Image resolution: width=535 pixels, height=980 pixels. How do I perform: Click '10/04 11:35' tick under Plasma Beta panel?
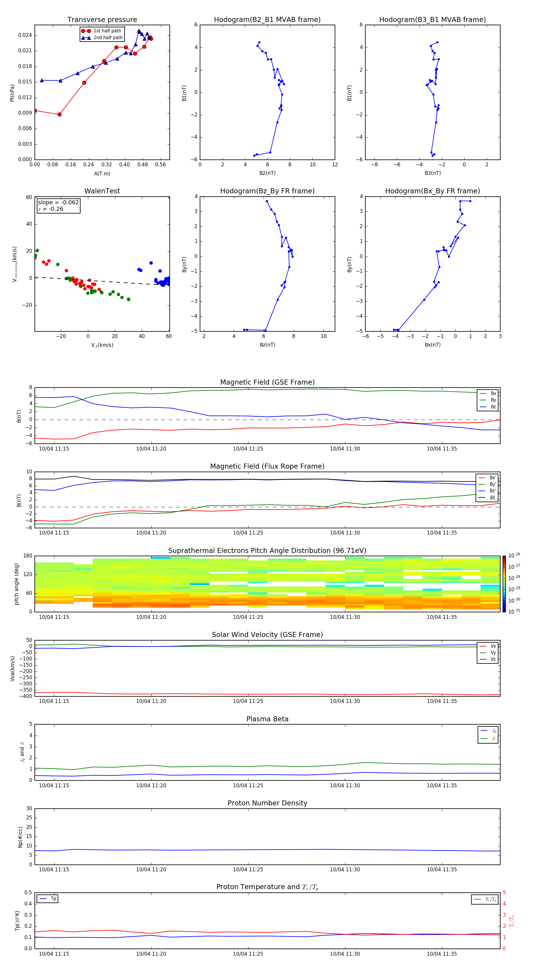coord(442,785)
